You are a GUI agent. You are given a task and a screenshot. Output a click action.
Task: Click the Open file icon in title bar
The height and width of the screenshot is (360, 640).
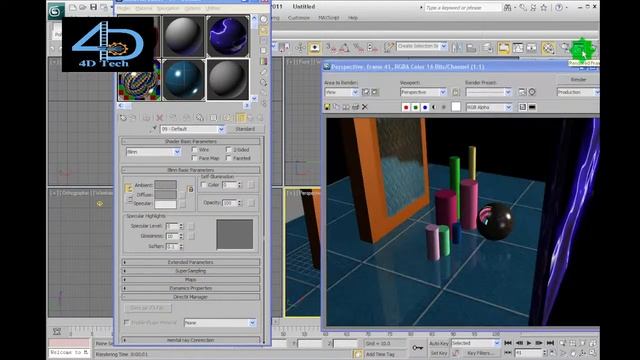tap(83, 7)
